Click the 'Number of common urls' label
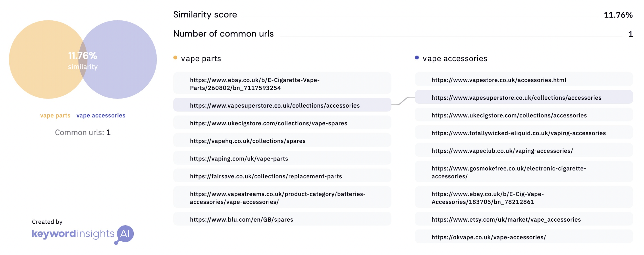644x255 pixels. 223,34
